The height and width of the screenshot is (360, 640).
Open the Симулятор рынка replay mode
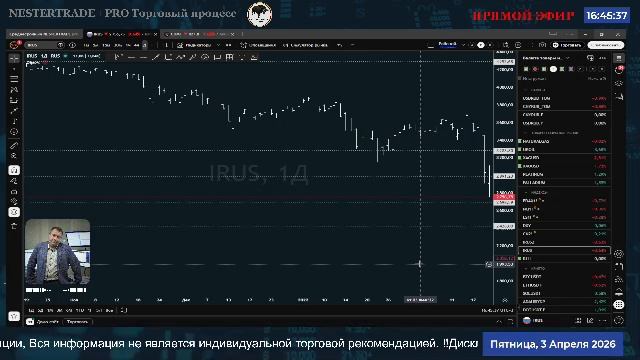pos(305,45)
